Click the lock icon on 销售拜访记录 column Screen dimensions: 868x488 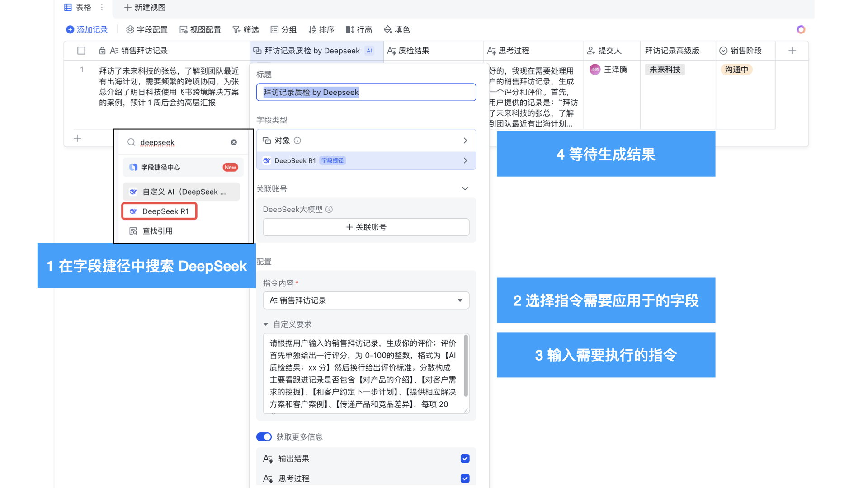pyautogui.click(x=102, y=51)
